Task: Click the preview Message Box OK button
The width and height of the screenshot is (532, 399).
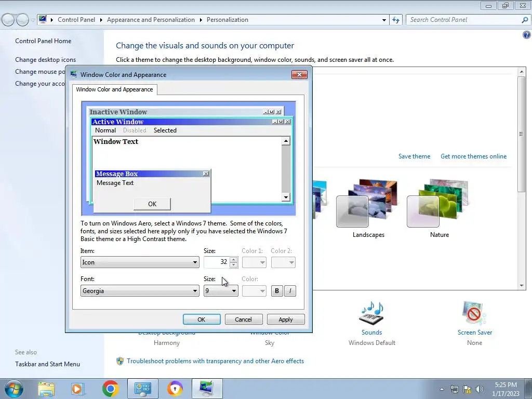Action: coord(152,204)
